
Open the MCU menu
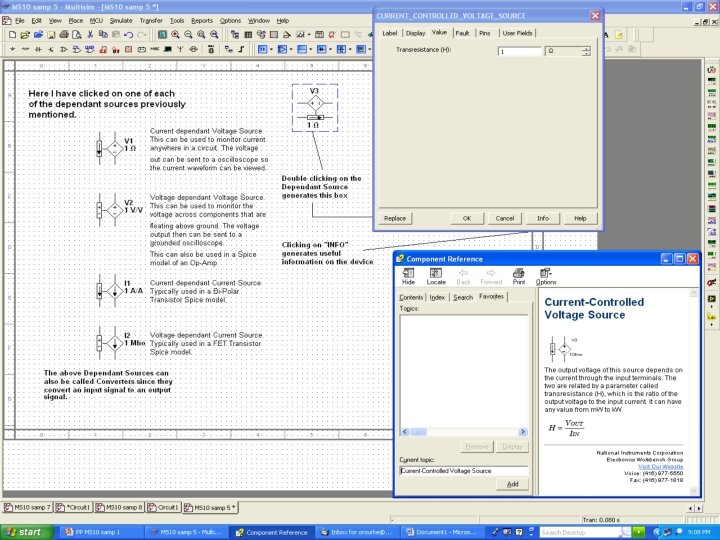coord(96,21)
